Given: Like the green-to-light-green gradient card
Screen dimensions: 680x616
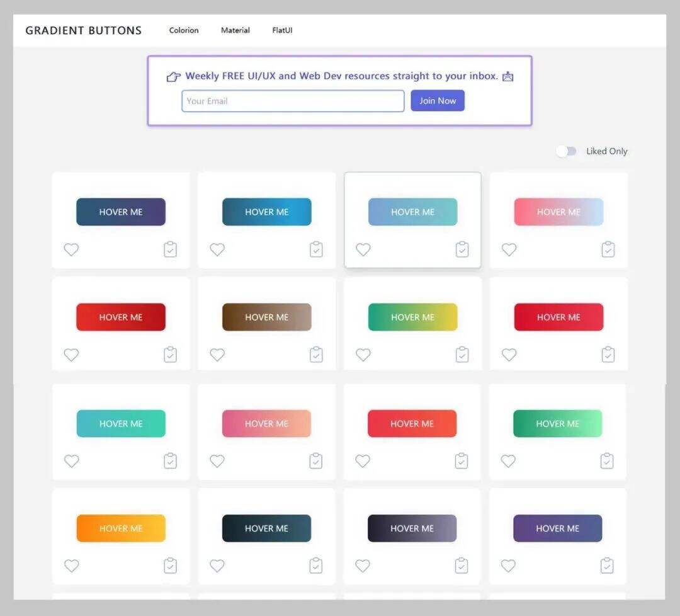Looking at the screenshot, I should coord(508,460).
